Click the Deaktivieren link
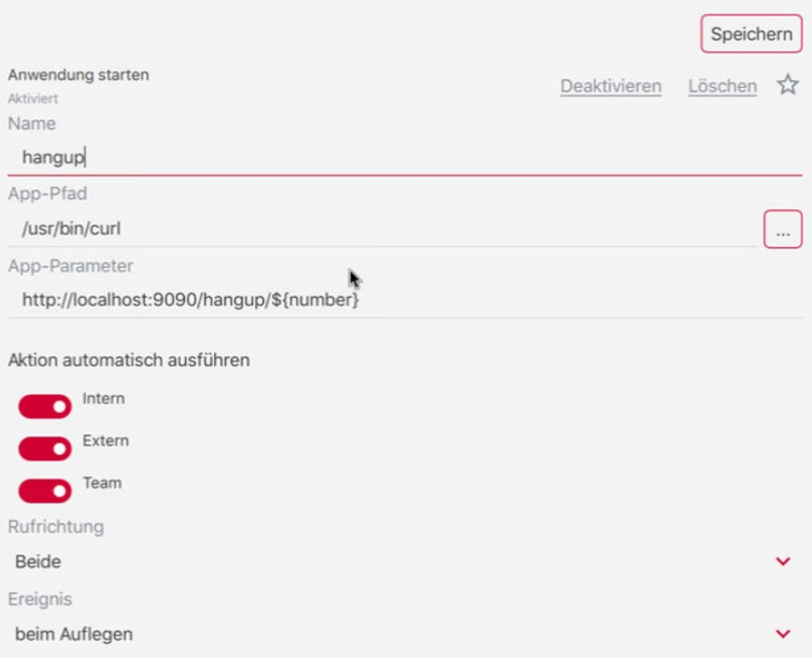The height and width of the screenshot is (658, 812). tap(611, 86)
